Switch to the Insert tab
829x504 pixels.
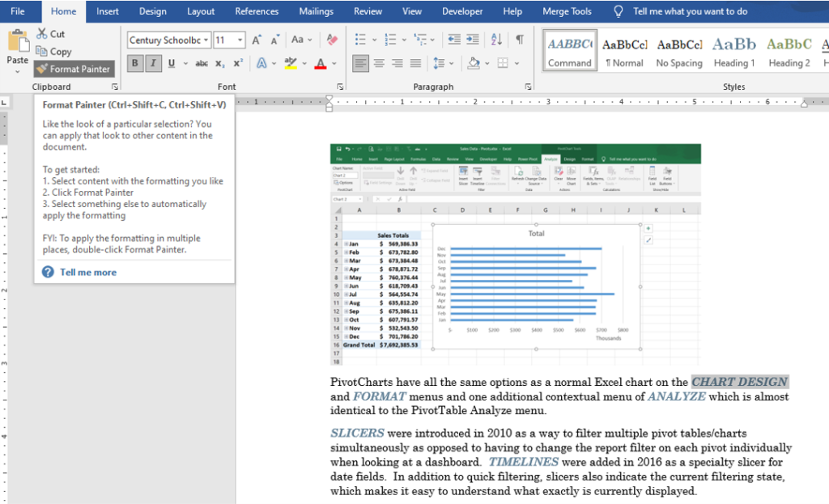(108, 11)
